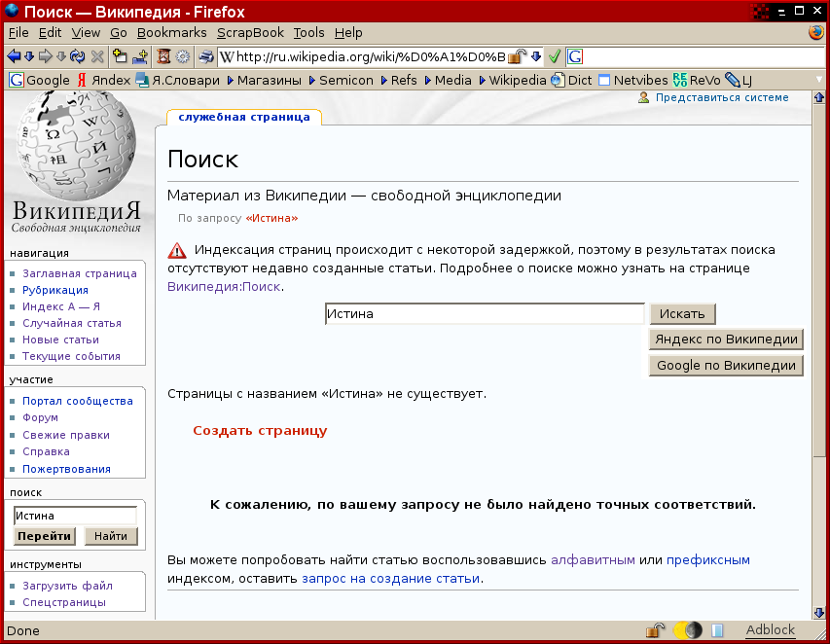
Task: Select the служебная страница tab
Action: click(244, 117)
